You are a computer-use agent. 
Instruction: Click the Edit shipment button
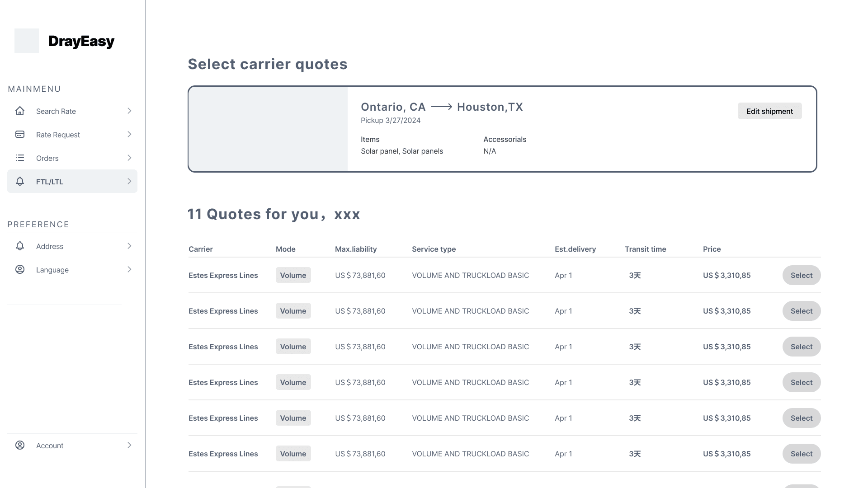(769, 111)
